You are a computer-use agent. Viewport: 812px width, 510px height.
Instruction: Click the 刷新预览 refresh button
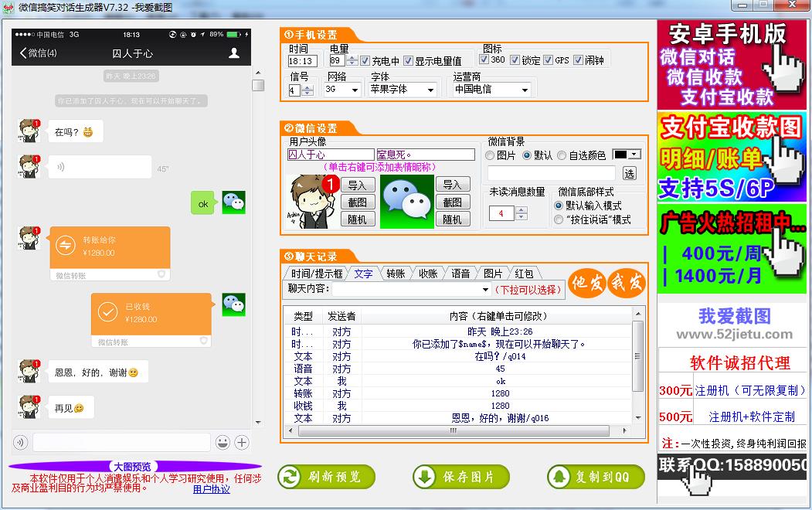[x=326, y=477]
